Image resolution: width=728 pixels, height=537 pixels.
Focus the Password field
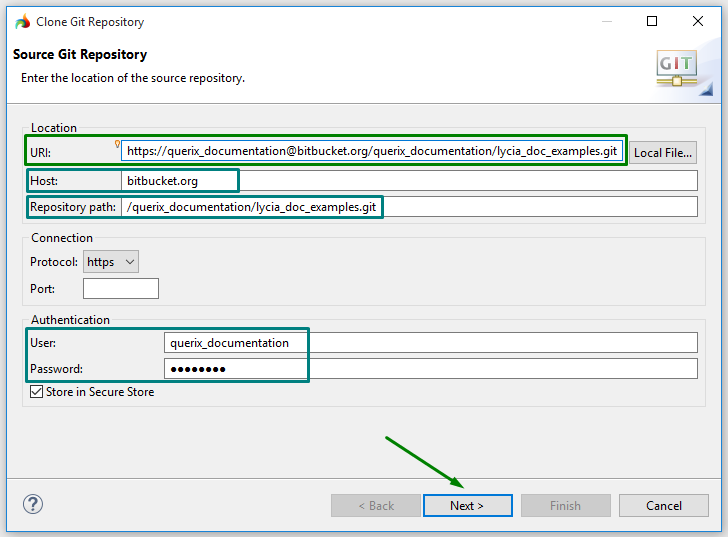pos(430,369)
